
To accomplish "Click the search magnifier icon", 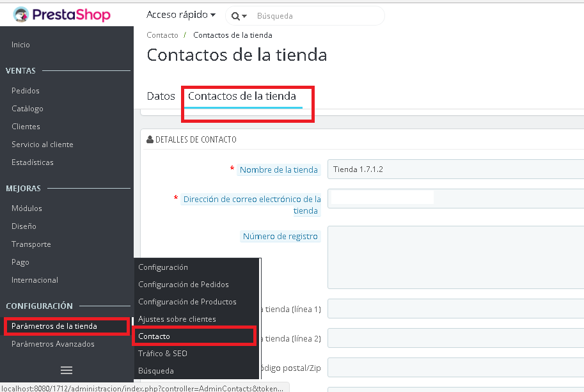I will (236, 15).
